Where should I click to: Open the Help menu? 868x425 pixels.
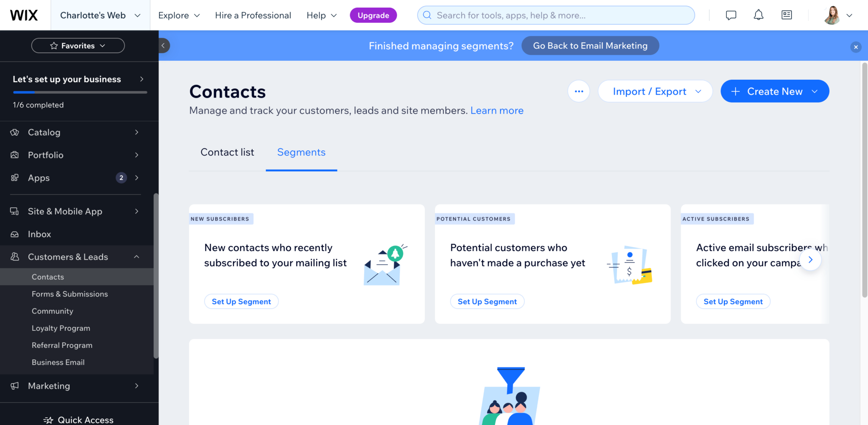pyautogui.click(x=321, y=15)
